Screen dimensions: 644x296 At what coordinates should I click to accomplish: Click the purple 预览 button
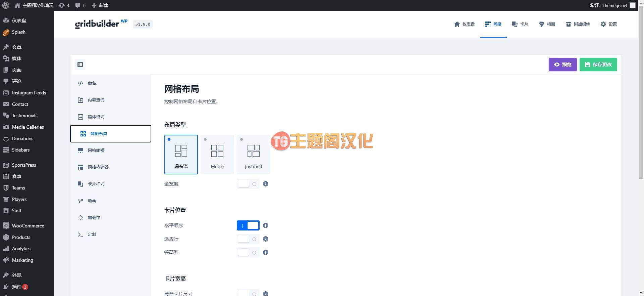[x=563, y=65]
